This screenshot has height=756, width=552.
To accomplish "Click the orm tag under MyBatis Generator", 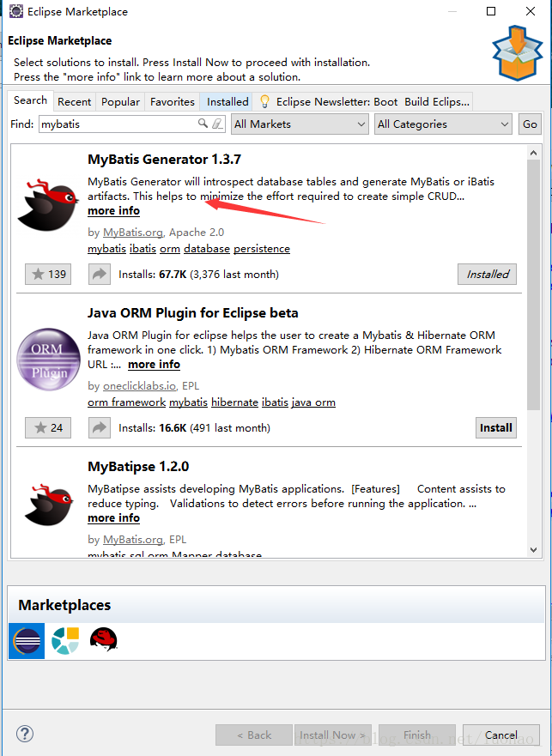I will (170, 249).
